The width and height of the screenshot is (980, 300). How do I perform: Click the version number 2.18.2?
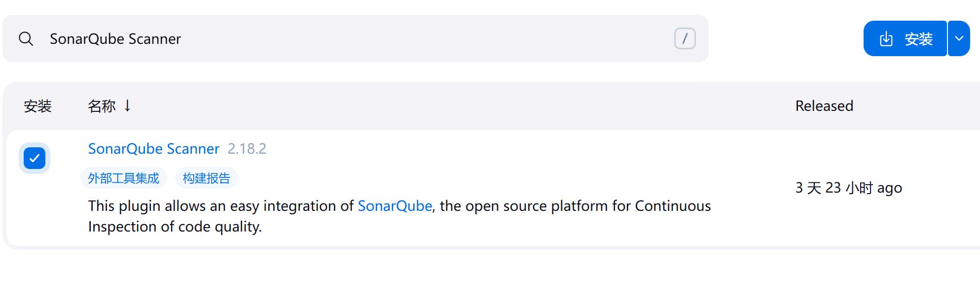[x=247, y=149]
